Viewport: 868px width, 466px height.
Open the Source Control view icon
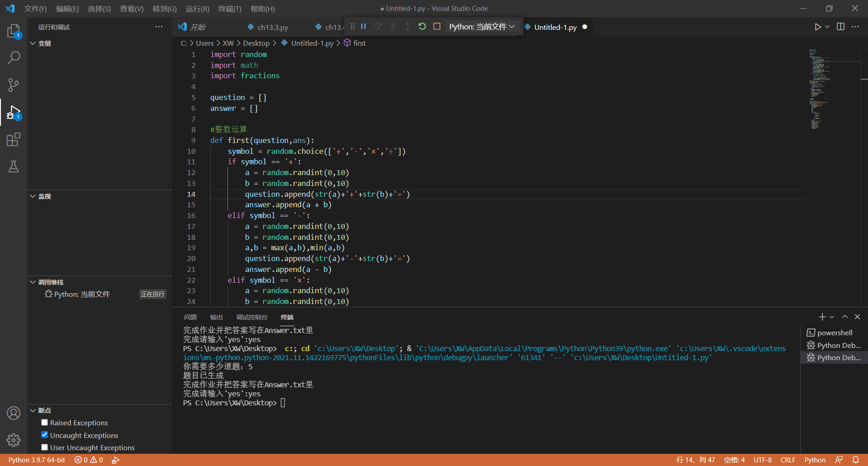(x=14, y=85)
